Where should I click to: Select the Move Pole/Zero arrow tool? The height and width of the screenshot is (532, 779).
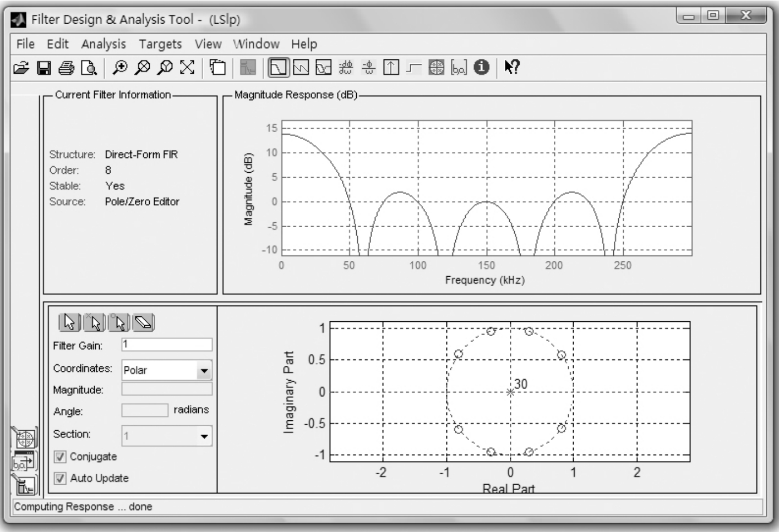click(69, 322)
